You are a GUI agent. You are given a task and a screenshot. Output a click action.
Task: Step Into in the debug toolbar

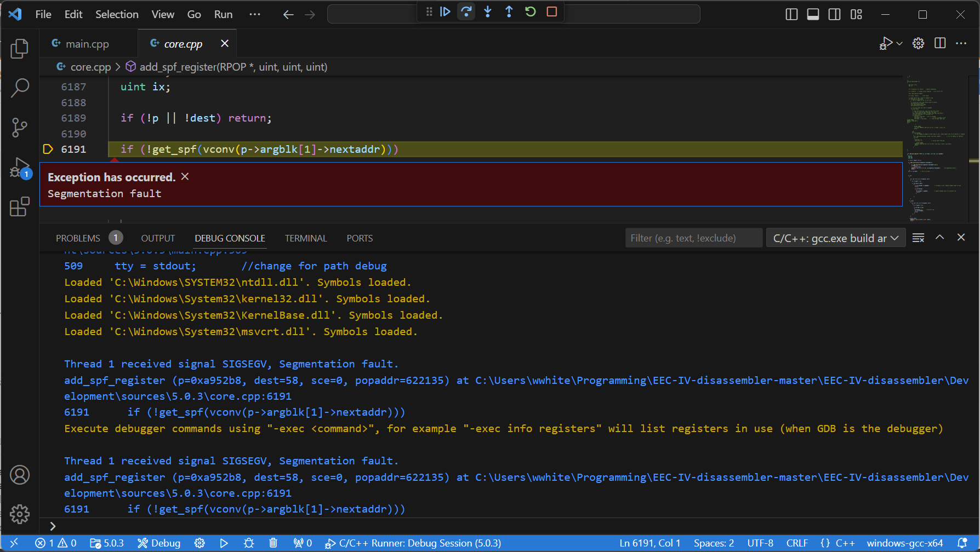[488, 12]
